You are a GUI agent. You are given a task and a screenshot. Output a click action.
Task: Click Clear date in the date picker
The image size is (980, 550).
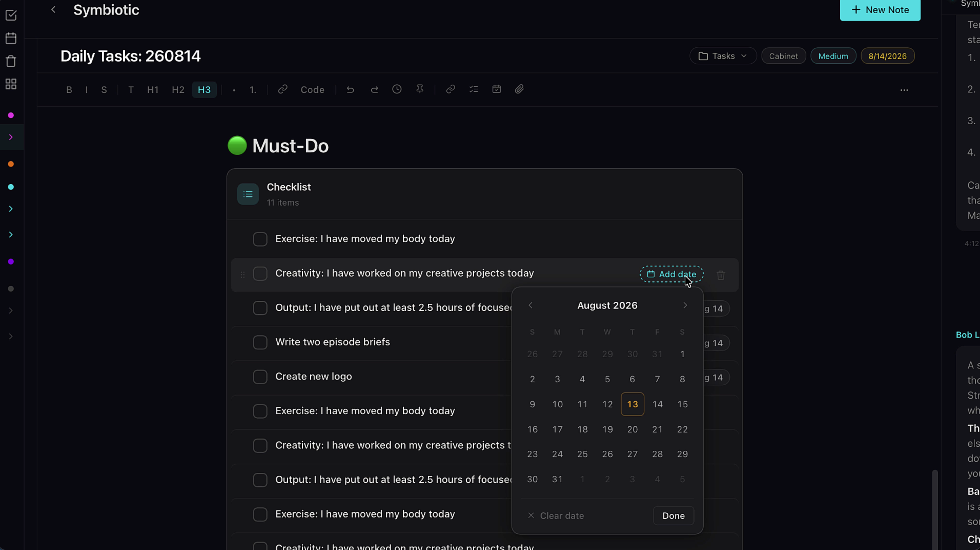(556, 515)
